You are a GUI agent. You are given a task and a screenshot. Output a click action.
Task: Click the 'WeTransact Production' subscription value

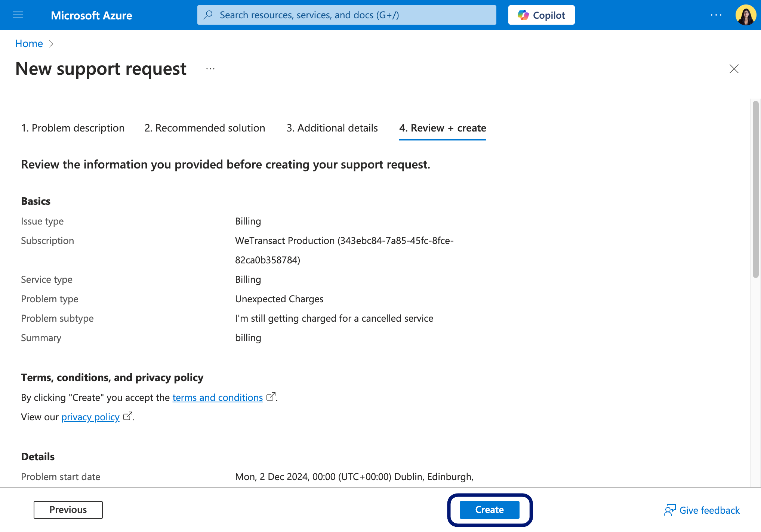tap(344, 250)
